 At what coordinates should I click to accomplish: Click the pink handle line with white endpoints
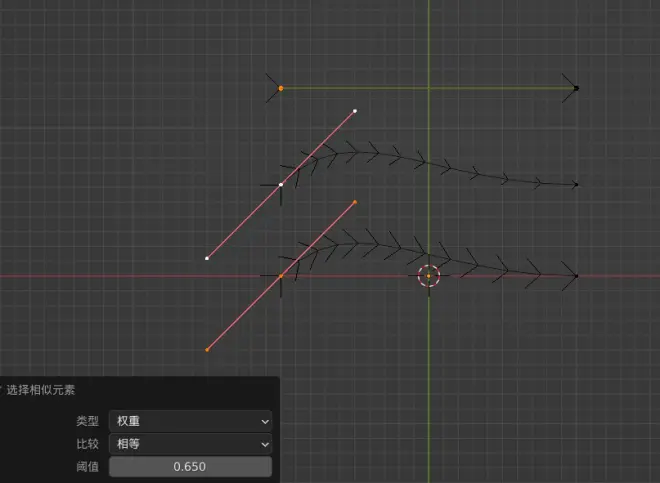(318, 147)
